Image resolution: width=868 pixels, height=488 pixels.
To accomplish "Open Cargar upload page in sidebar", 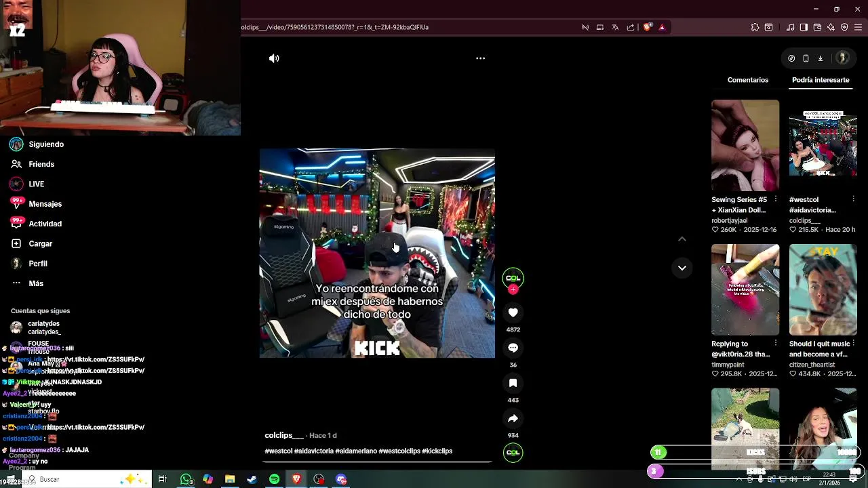I will point(31,243).
